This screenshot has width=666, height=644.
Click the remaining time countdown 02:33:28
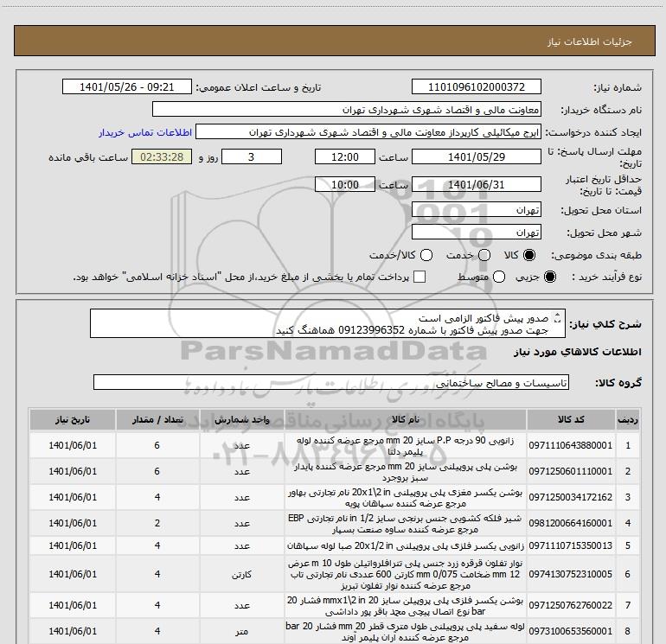(162, 157)
